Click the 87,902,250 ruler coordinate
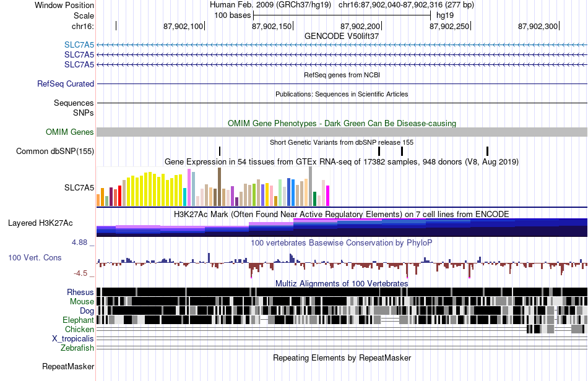588x381 pixels. click(x=449, y=26)
